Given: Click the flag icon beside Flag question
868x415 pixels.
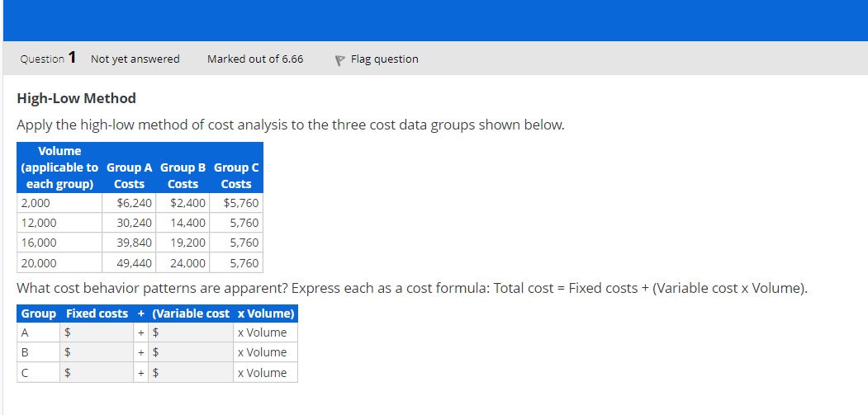Looking at the screenshot, I should [340, 59].
